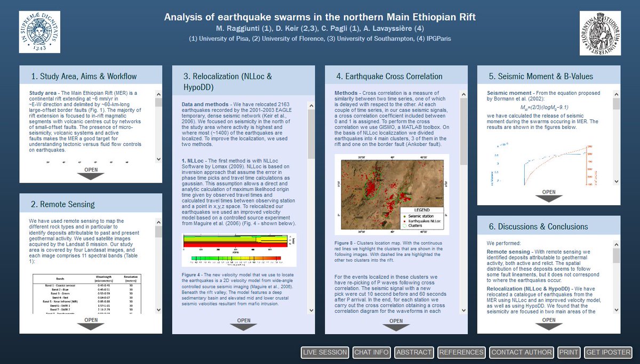Click heading '1. Study Area, Aims & Workflow'
640x364 pixels.
coord(84,76)
